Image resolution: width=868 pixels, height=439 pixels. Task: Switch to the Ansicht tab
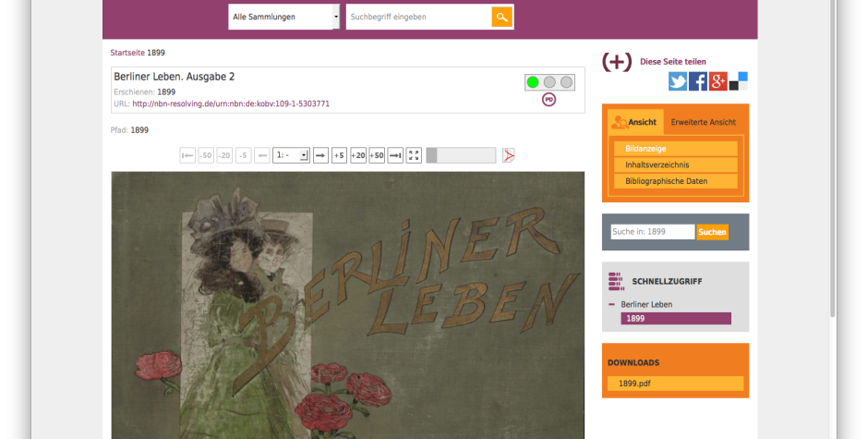click(x=635, y=122)
